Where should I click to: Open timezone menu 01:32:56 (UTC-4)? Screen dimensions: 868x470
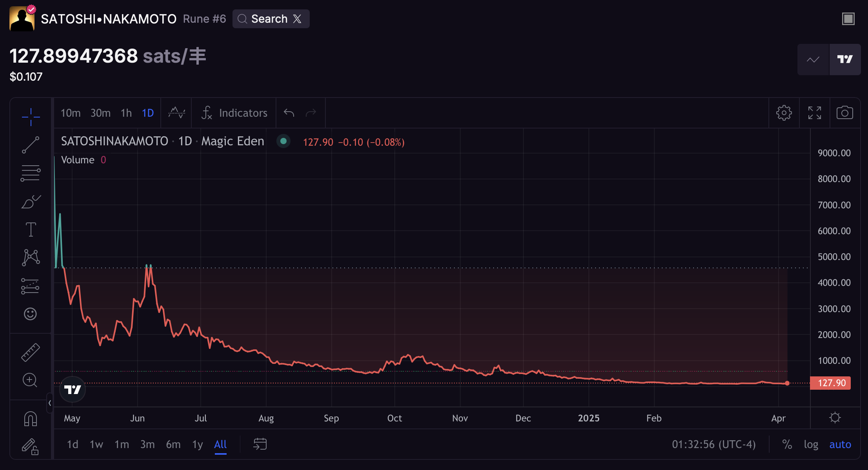pyautogui.click(x=714, y=444)
